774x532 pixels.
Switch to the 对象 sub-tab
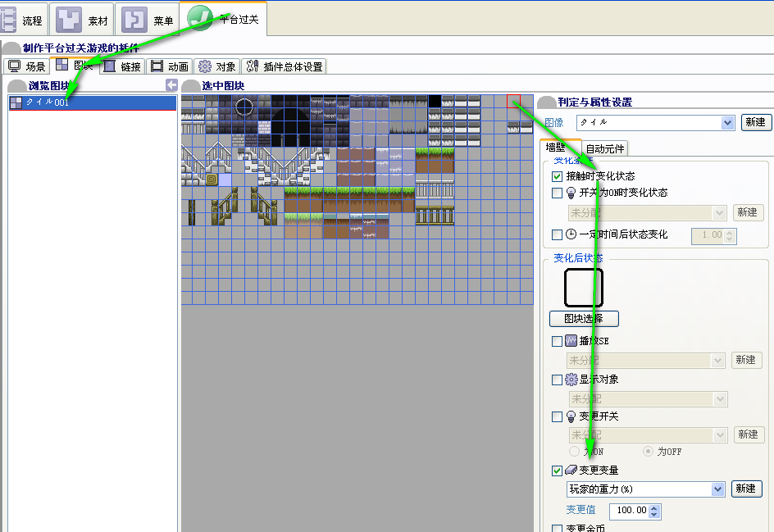[217, 66]
